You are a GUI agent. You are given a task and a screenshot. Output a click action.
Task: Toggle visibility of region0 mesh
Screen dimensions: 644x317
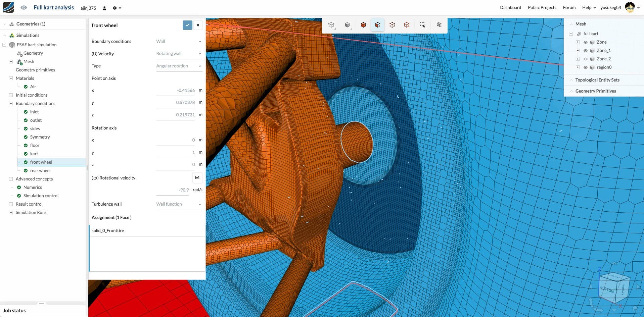point(585,67)
